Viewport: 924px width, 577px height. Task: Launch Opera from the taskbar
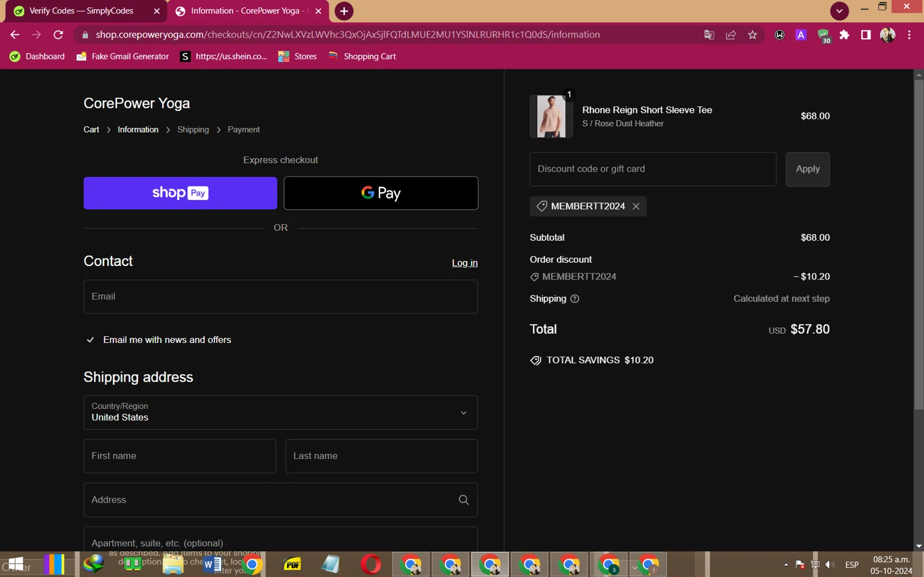coord(371,564)
